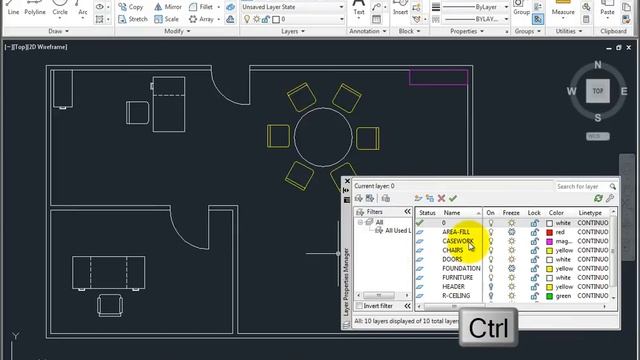Select the Copy tool in Modify panel
This screenshot has height=360, width=640.
coord(131,7)
